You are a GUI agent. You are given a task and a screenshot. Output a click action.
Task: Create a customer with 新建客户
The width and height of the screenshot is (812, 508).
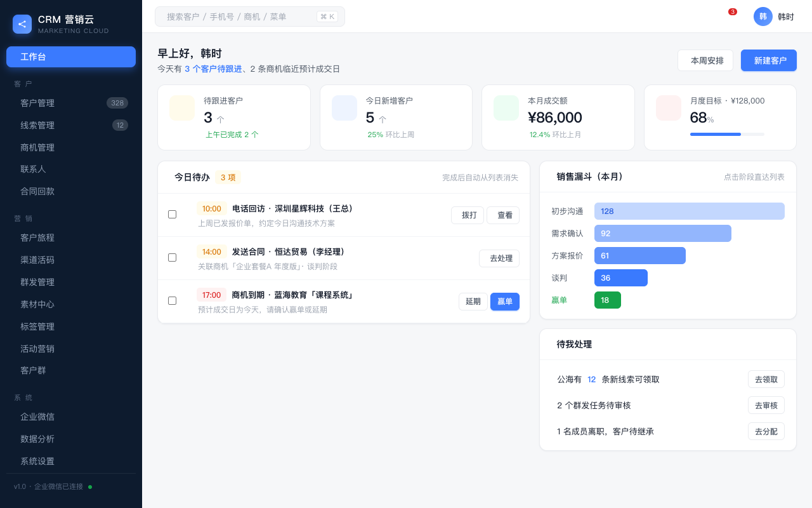pyautogui.click(x=769, y=60)
